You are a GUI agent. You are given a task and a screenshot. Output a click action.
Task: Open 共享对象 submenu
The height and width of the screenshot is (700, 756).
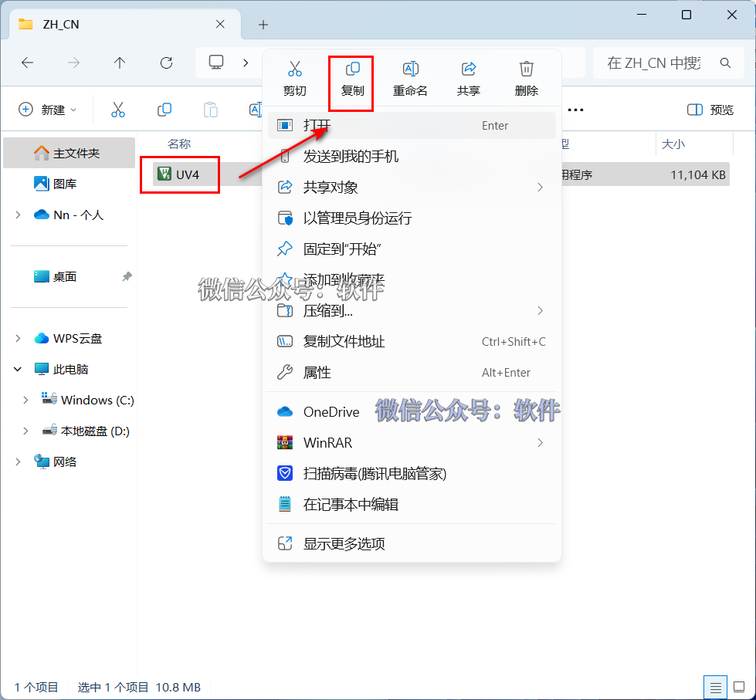(412, 187)
